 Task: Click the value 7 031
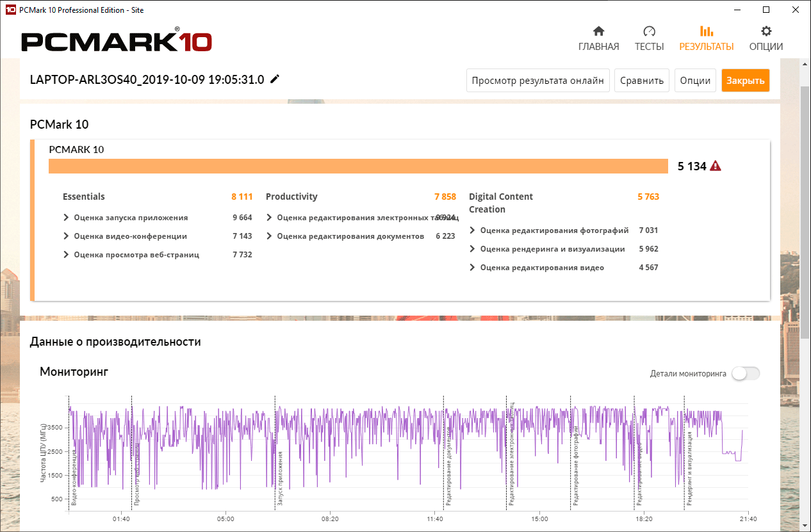pos(648,230)
